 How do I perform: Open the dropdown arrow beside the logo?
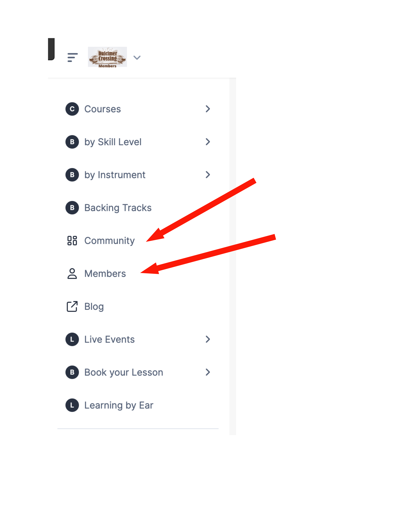(137, 58)
